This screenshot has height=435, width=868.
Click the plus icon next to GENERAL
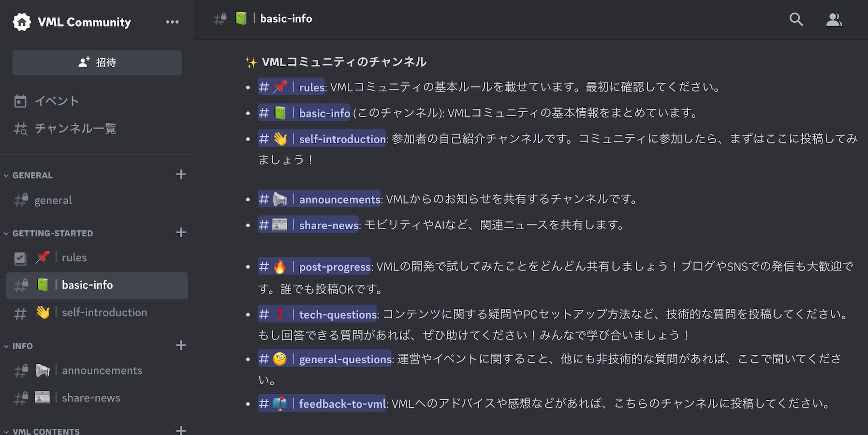(181, 175)
